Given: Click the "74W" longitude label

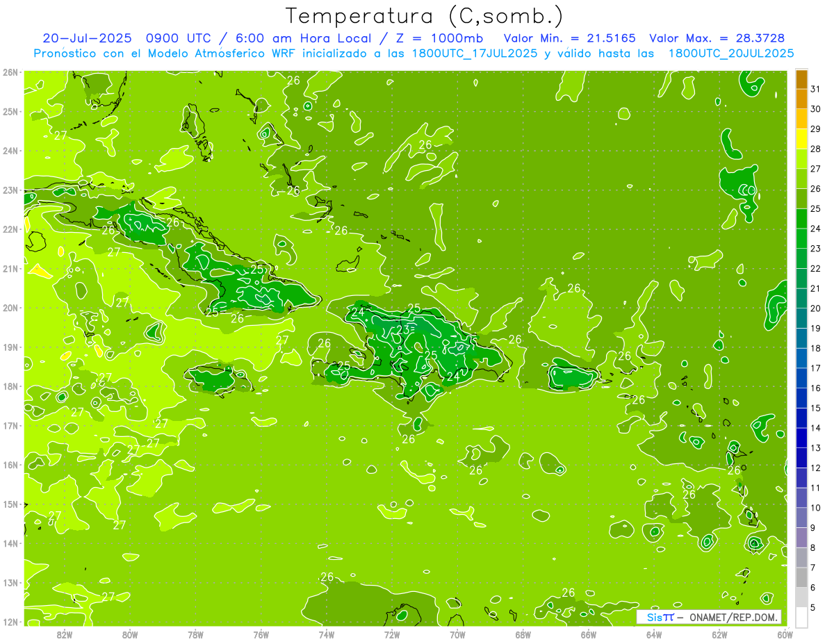Looking at the screenshot, I should pos(327,634).
